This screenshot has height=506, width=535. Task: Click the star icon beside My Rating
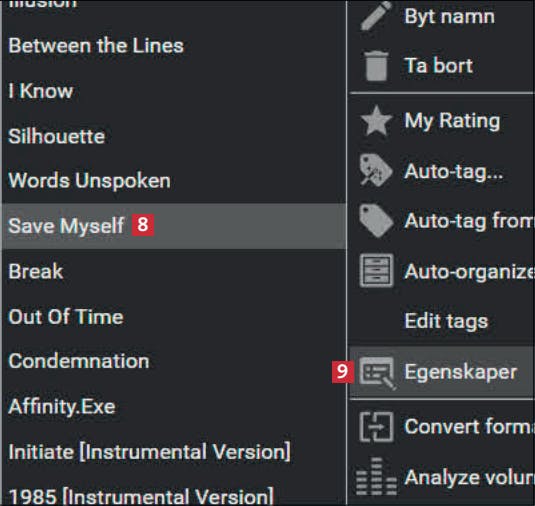point(376,120)
